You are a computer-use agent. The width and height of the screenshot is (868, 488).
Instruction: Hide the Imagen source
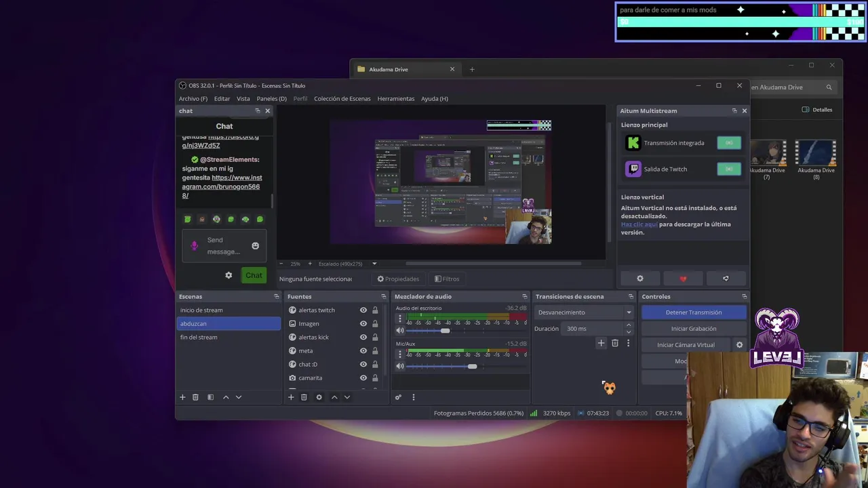(363, 323)
